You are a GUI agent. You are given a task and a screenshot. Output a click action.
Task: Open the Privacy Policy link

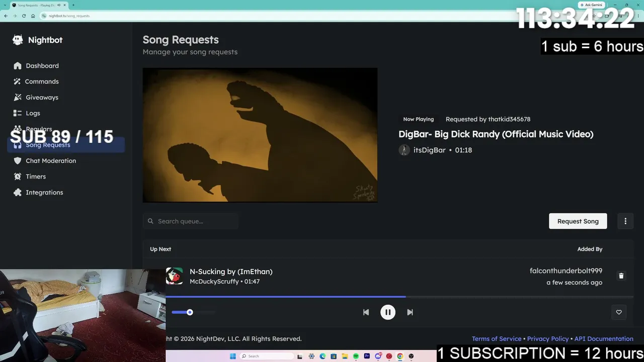pos(548,339)
